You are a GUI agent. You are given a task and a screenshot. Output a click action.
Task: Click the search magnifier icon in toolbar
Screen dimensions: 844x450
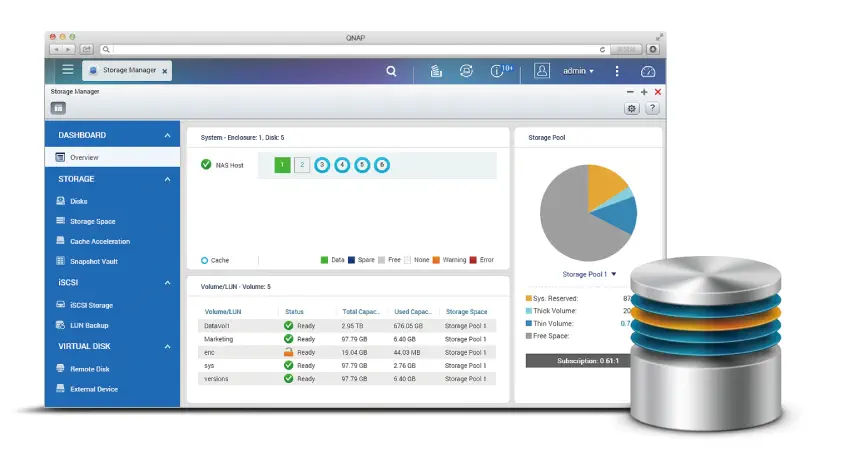pyautogui.click(x=391, y=71)
